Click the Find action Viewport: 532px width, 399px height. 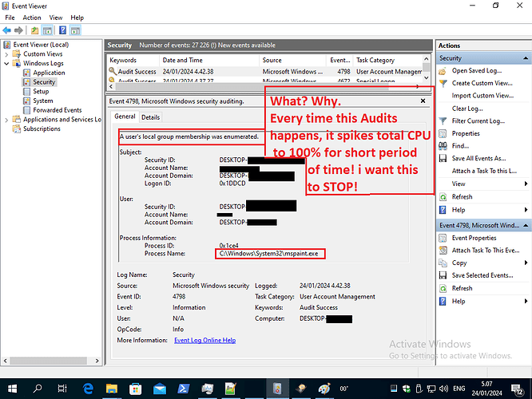pos(460,146)
